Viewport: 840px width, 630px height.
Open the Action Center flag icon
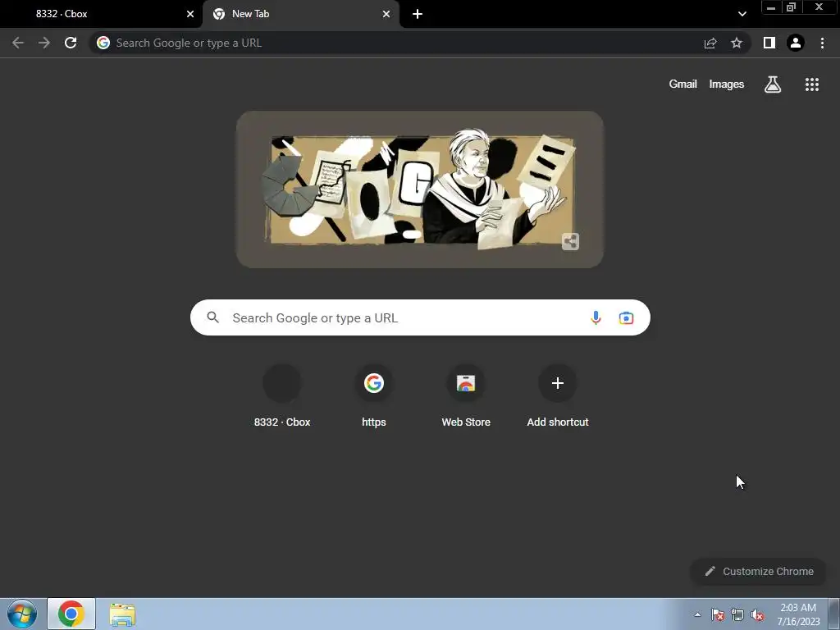click(718, 614)
